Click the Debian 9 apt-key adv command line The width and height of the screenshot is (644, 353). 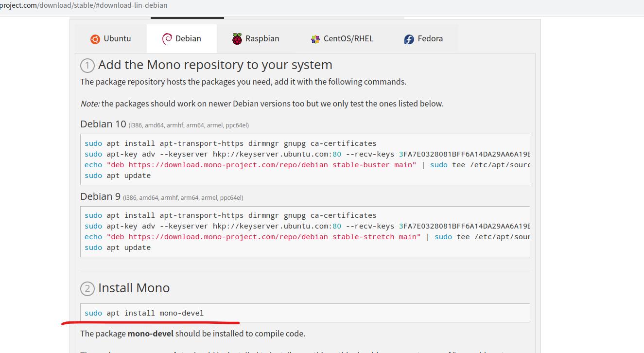tap(307, 226)
